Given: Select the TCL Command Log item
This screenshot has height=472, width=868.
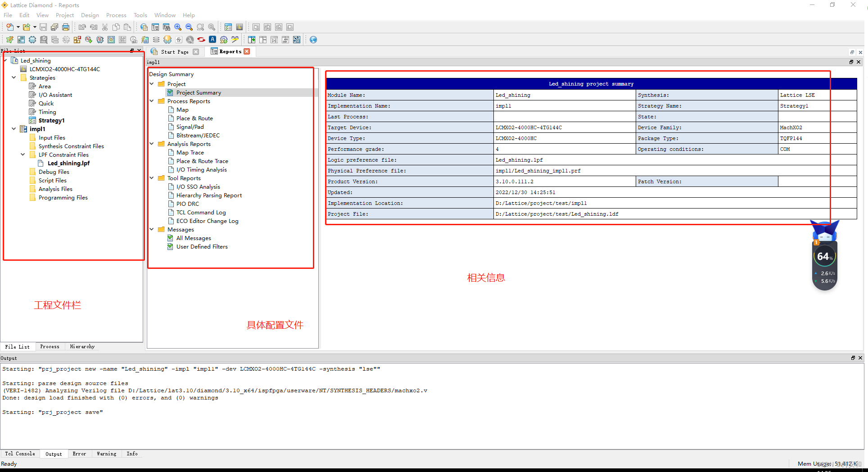Looking at the screenshot, I should [201, 212].
